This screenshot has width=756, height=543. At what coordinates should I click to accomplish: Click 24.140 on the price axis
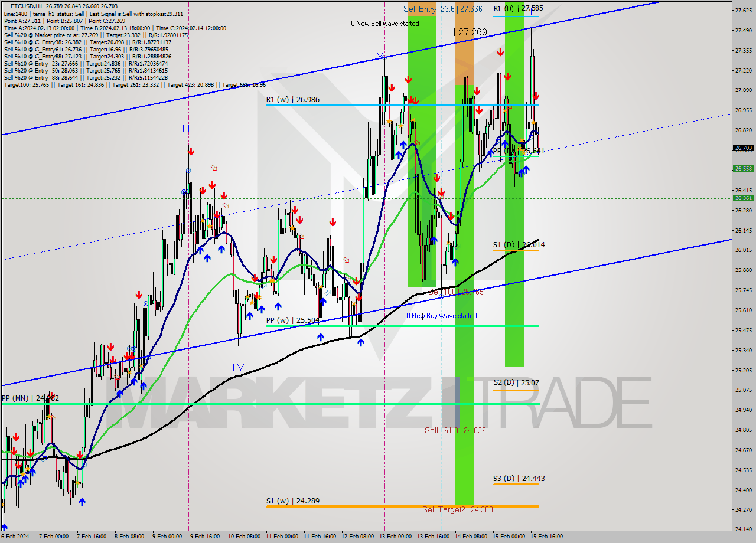(744, 529)
